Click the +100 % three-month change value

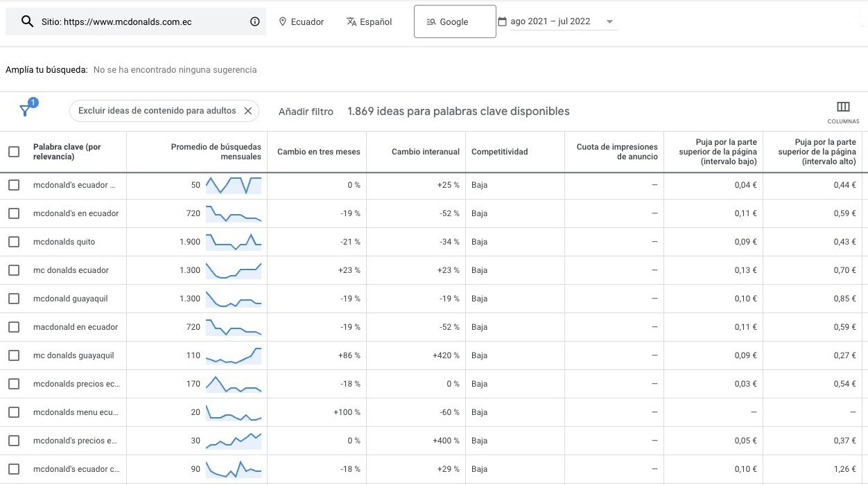click(347, 412)
